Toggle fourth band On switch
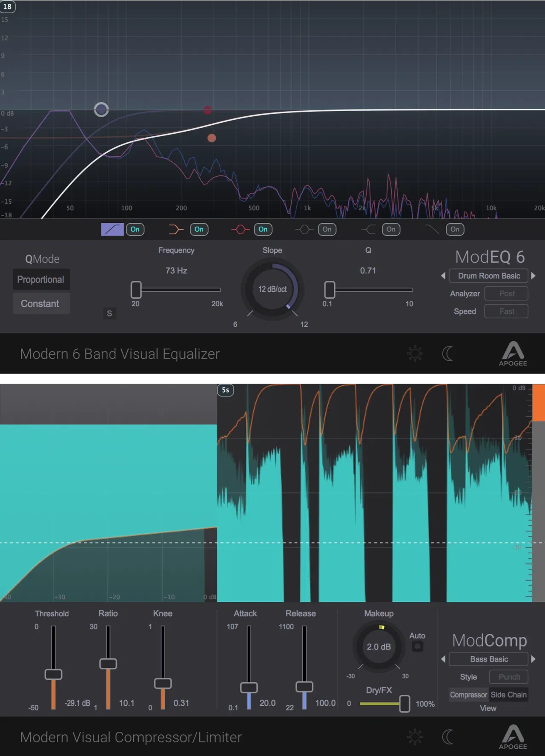The width and height of the screenshot is (545, 756). pyautogui.click(x=327, y=230)
